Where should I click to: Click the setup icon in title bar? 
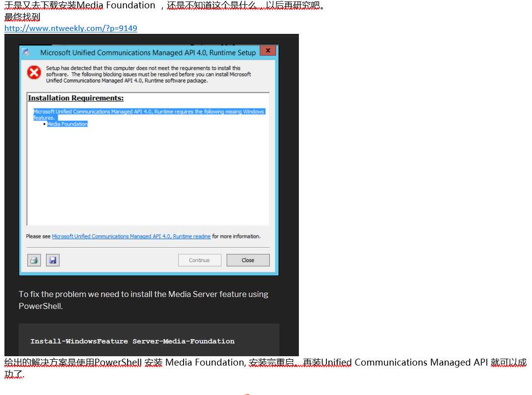26,53
